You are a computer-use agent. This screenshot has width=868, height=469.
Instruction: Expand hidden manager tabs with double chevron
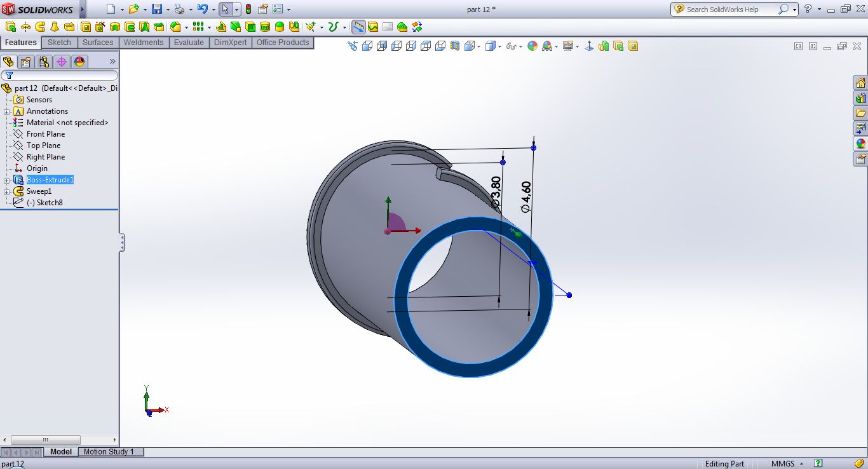tap(112, 62)
